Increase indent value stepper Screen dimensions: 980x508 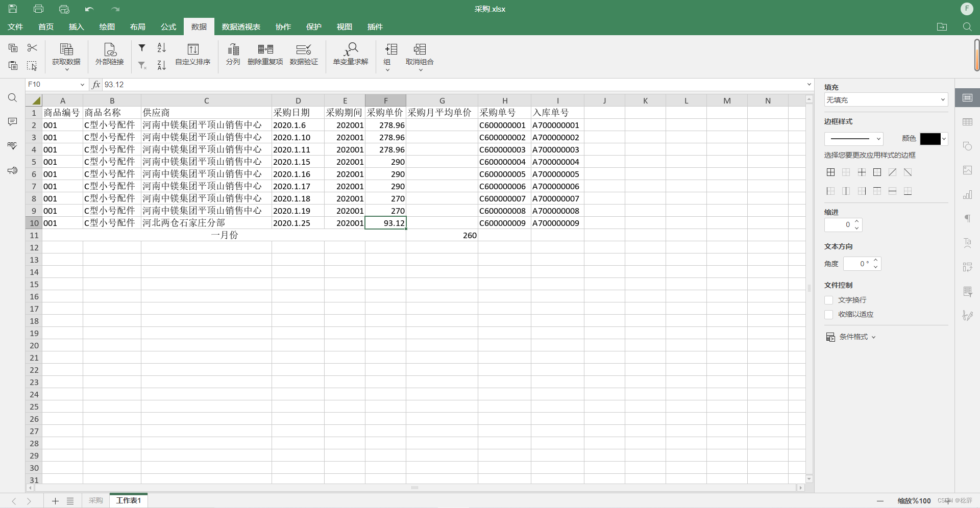pos(857,221)
